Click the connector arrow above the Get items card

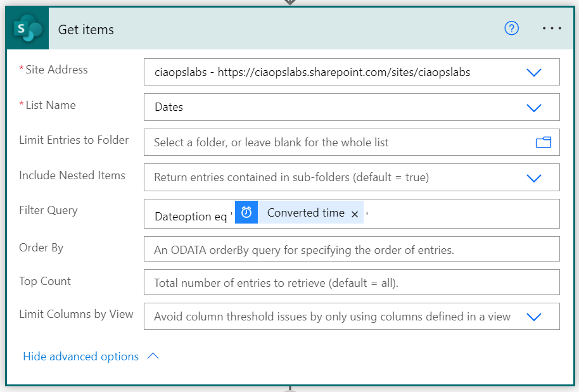click(x=289, y=3)
